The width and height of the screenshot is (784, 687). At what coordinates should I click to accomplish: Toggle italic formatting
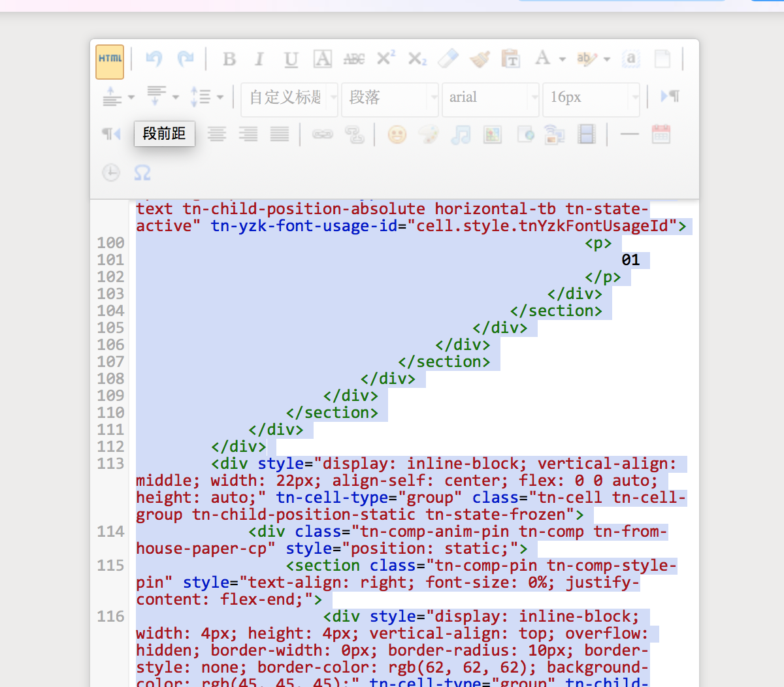(259, 59)
